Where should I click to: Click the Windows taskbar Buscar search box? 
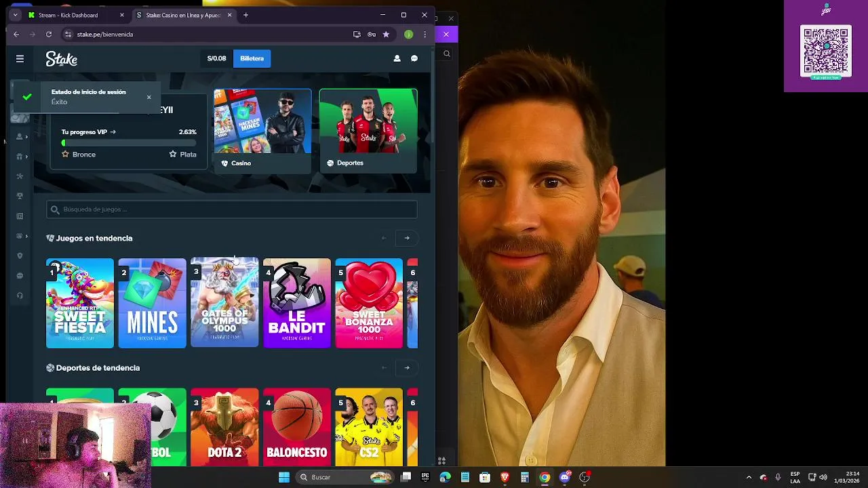[345, 477]
